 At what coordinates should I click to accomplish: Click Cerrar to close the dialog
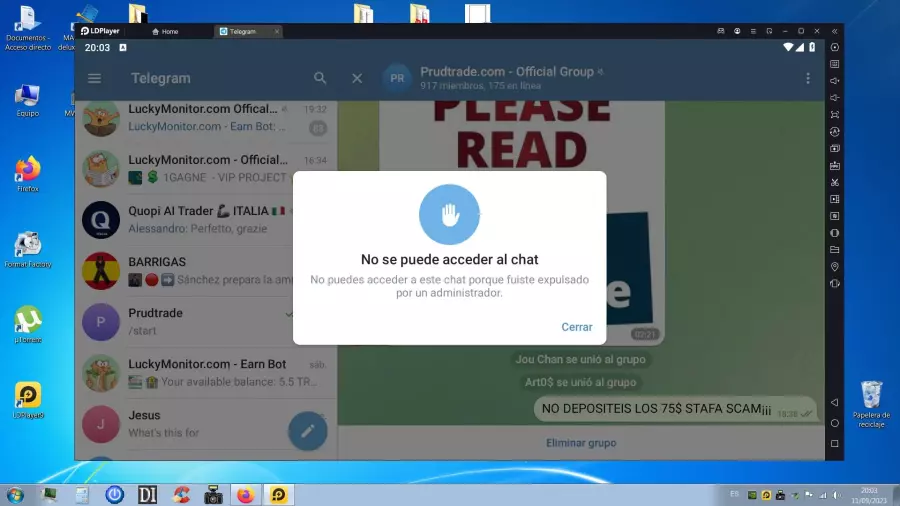click(x=576, y=326)
